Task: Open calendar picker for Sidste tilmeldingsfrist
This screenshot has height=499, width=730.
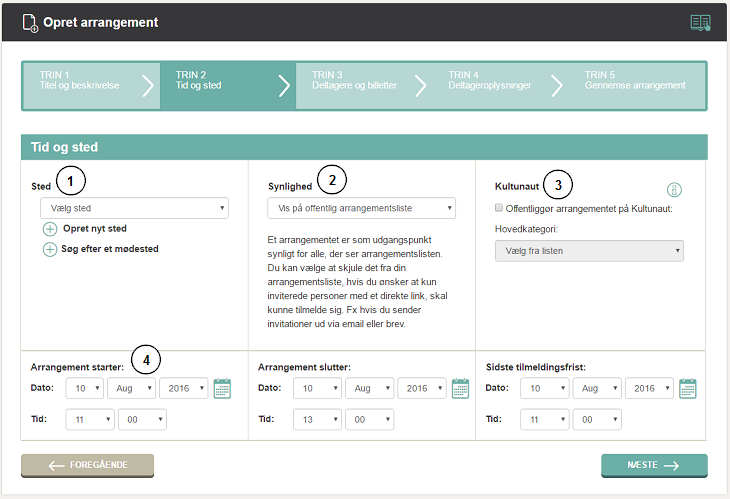Action: [688, 388]
